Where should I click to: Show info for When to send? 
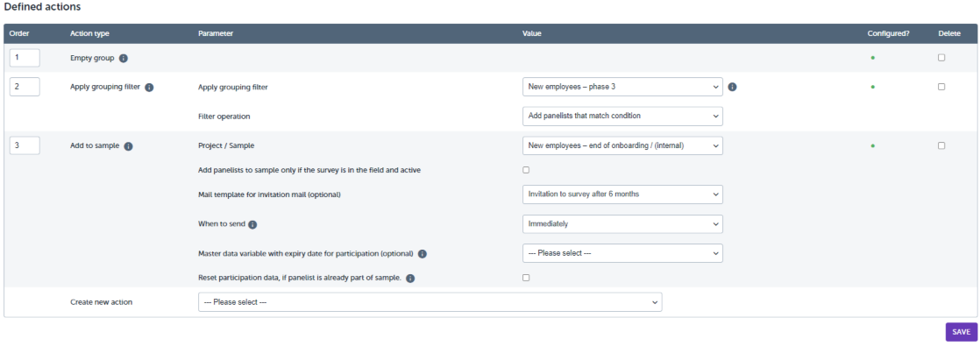click(x=252, y=224)
